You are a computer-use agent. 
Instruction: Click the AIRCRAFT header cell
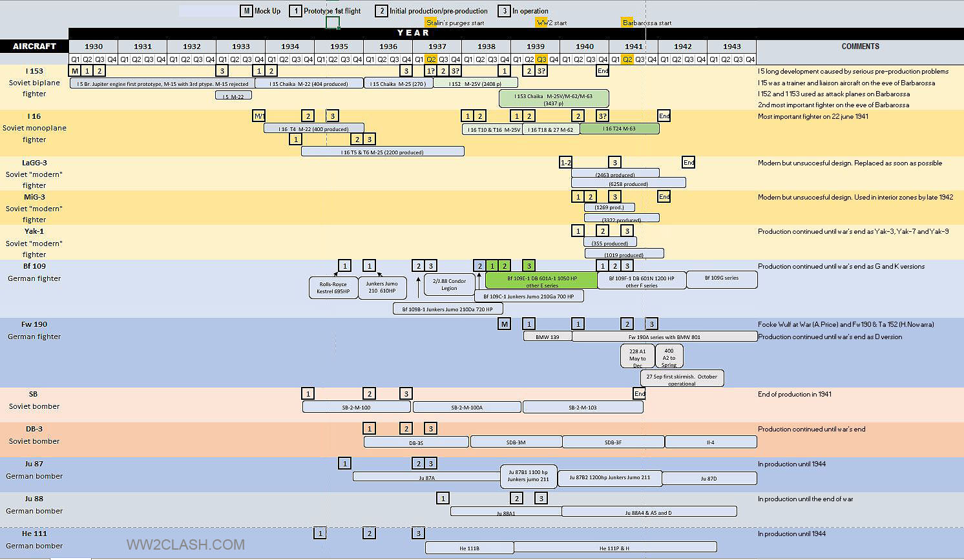[34, 47]
